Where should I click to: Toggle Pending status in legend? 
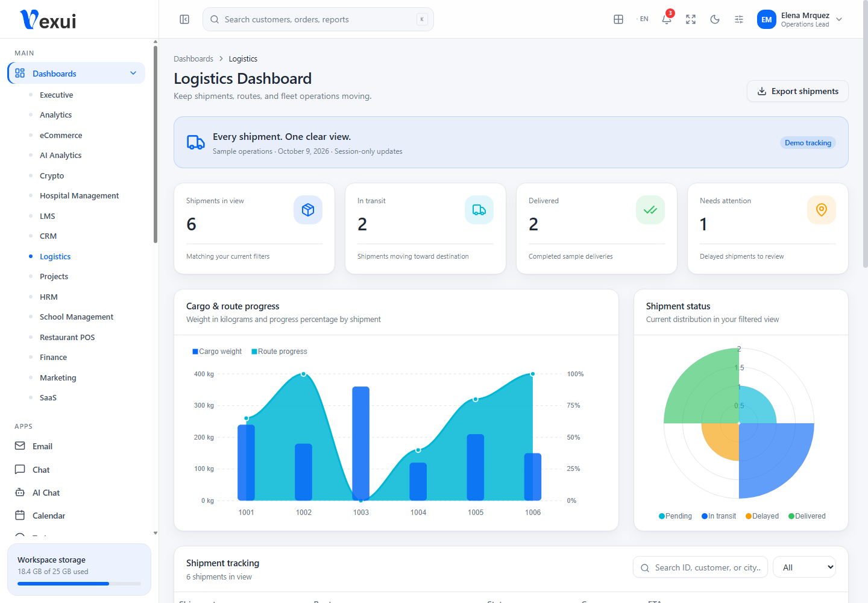pyautogui.click(x=675, y=516)
